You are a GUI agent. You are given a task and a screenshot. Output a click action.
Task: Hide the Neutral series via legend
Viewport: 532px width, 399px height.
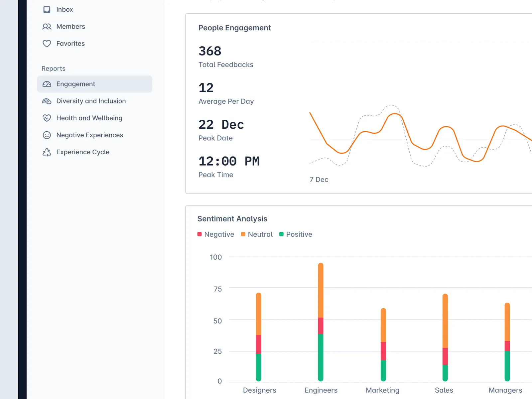(257, 234)
